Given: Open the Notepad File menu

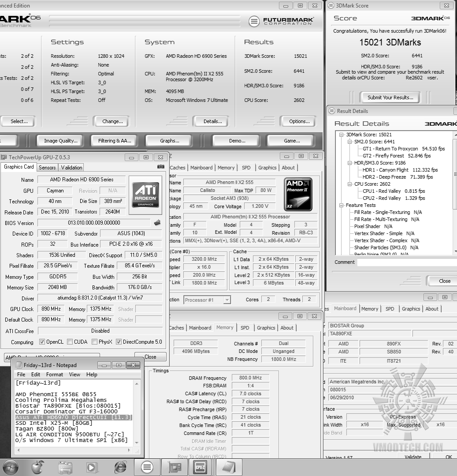Looking at the screenshot, I should (21, 375).
